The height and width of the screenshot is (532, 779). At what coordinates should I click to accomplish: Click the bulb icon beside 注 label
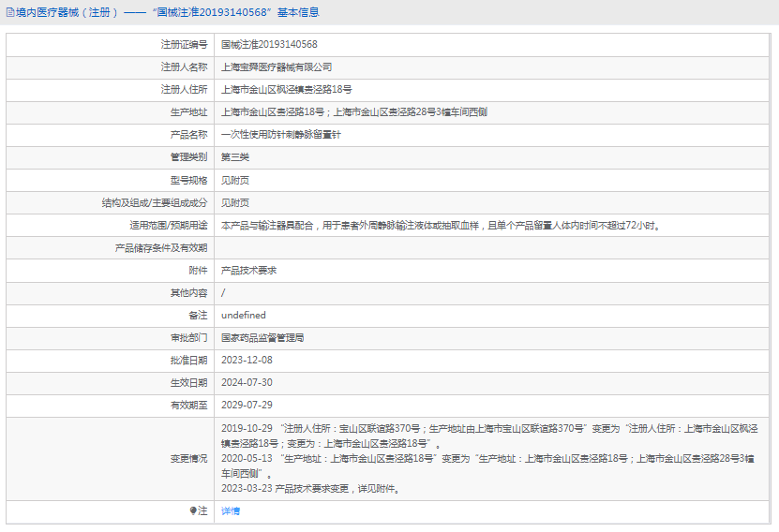click(x=193, y=510)
